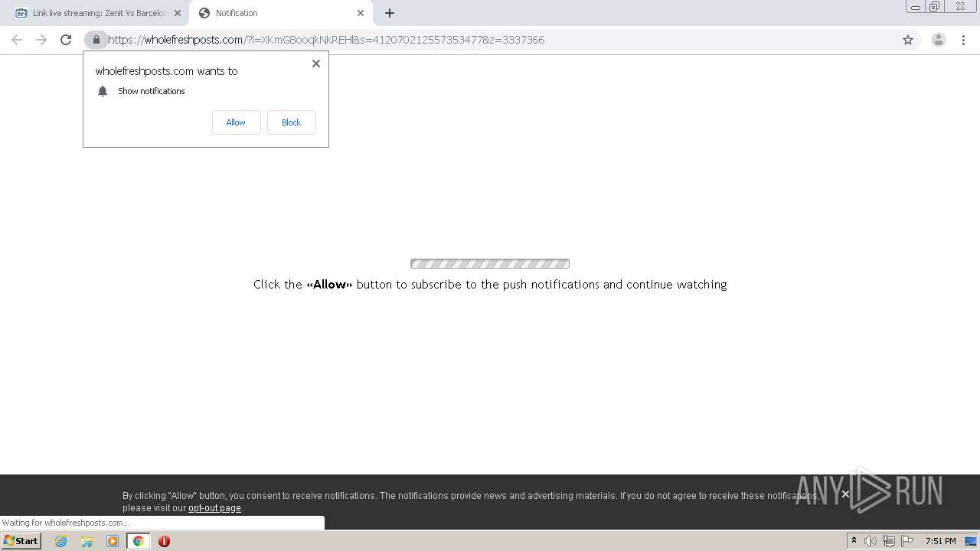This screenshot has width=980, height=551.
Task: Open the opt-out page link
Action: pos(214,508)
